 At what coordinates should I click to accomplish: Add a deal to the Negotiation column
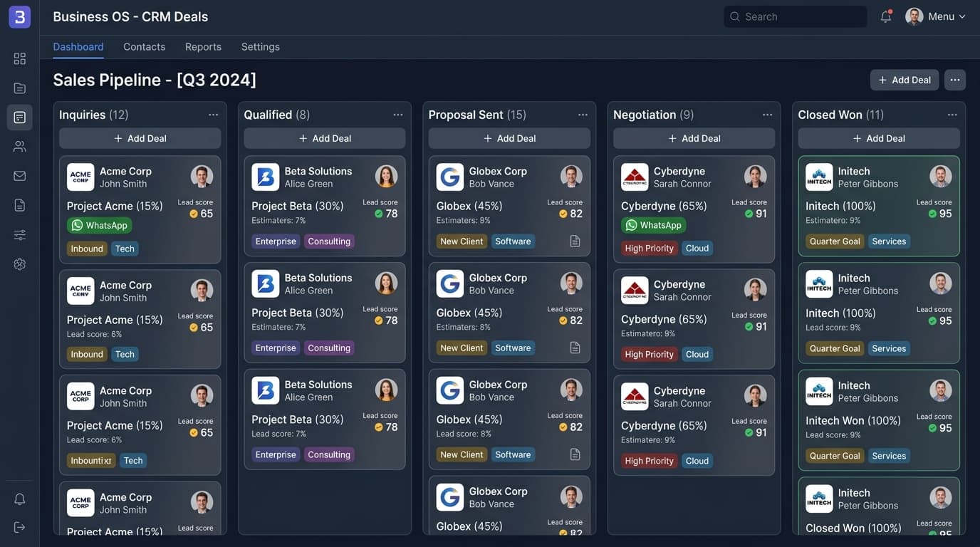(694, 138)
